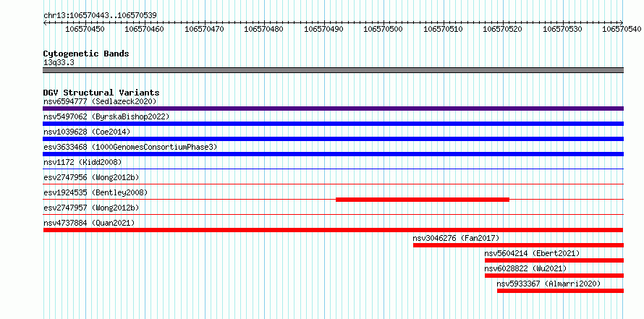Image resolution: width=644 pixels, height=319 pixels.
Task: Click the red bar under nsv4737884 (Quan2021)
Action: [x=333, y=230]
